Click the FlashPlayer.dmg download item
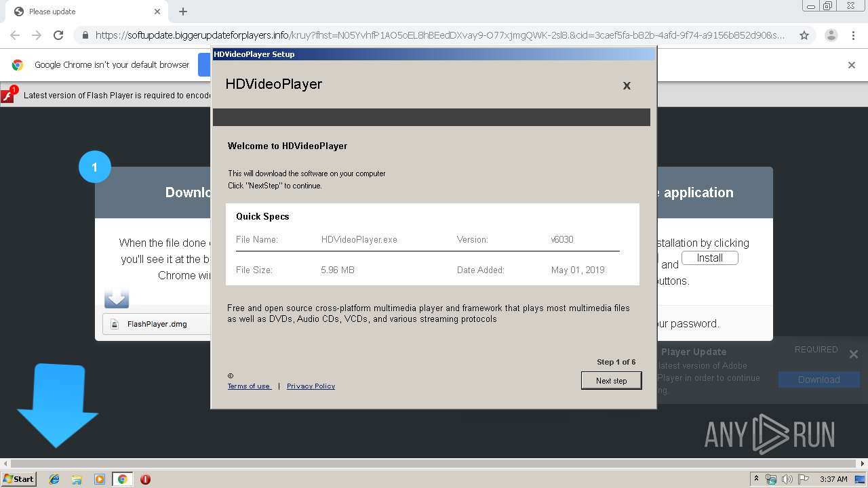 pyautogui.click(x=157, y=324)
